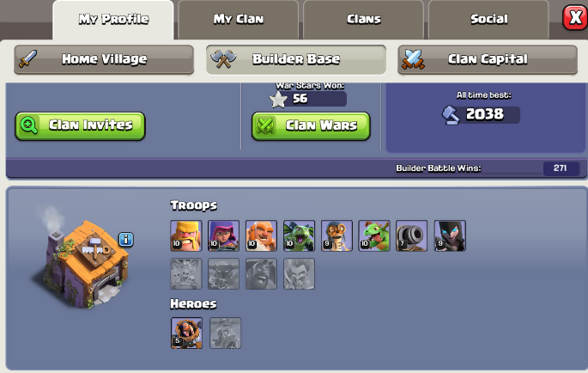Select the Beta Minion troop icon
588x373 pixels.
[x=300, y=235]
